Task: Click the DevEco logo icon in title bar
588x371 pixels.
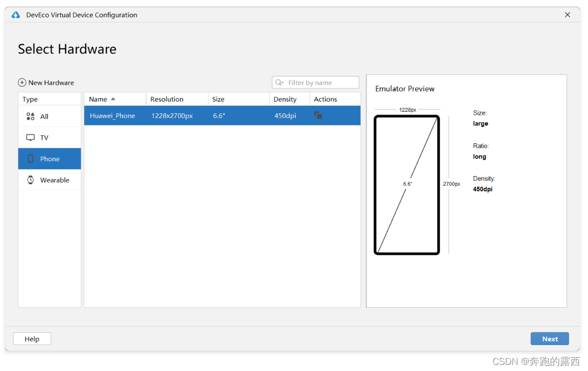Action: coord(15,15)
